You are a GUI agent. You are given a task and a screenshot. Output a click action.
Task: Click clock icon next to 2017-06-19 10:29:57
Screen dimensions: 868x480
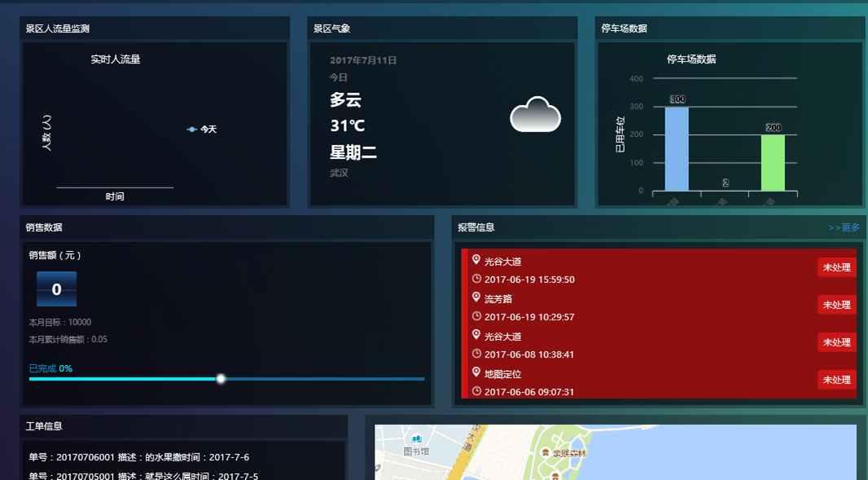tap(476, 316)
